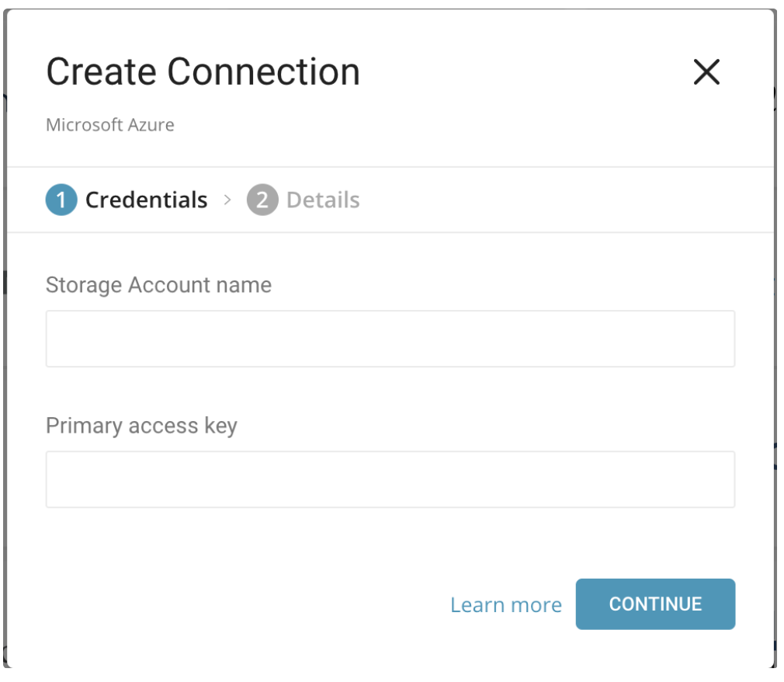
Task: Click the "Storage Account name" label text
Action: 158,285
